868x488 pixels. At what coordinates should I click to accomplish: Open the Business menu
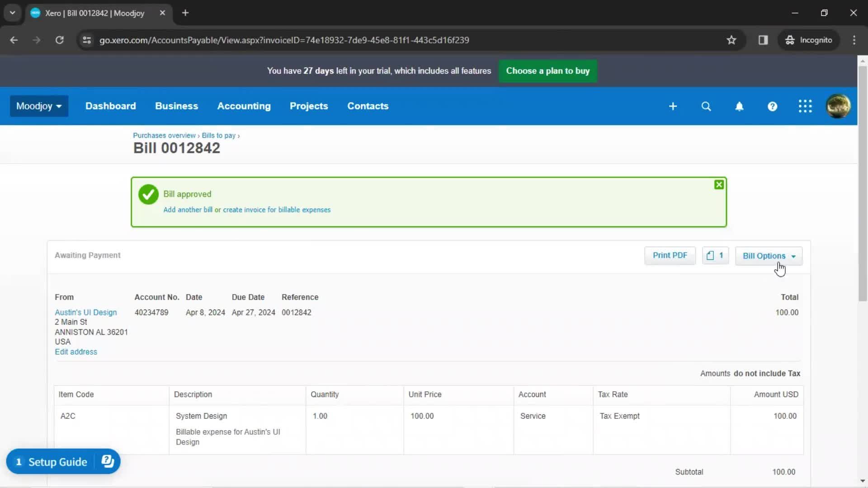[176, 106]
